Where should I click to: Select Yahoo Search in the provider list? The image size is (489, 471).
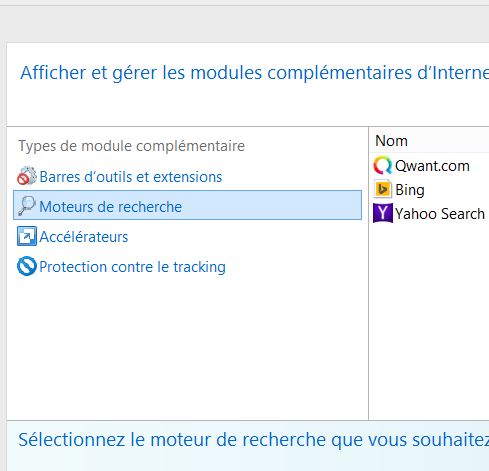(x=440, y=214)
